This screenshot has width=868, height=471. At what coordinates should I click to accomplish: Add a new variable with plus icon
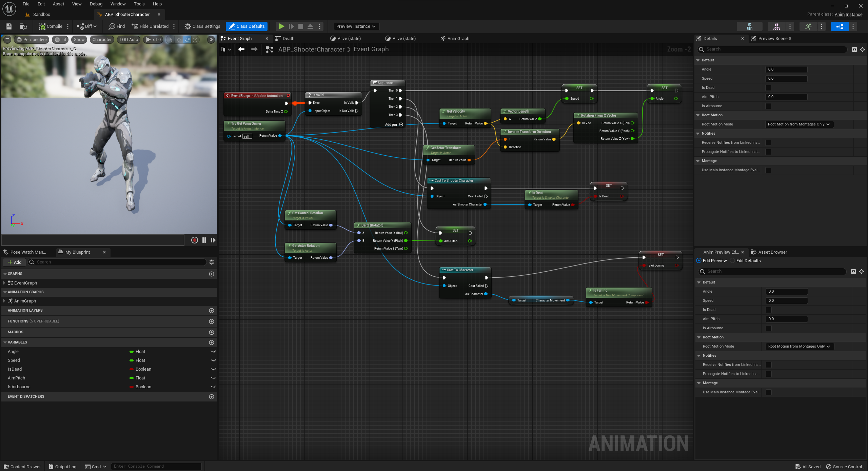coord(212,342)
